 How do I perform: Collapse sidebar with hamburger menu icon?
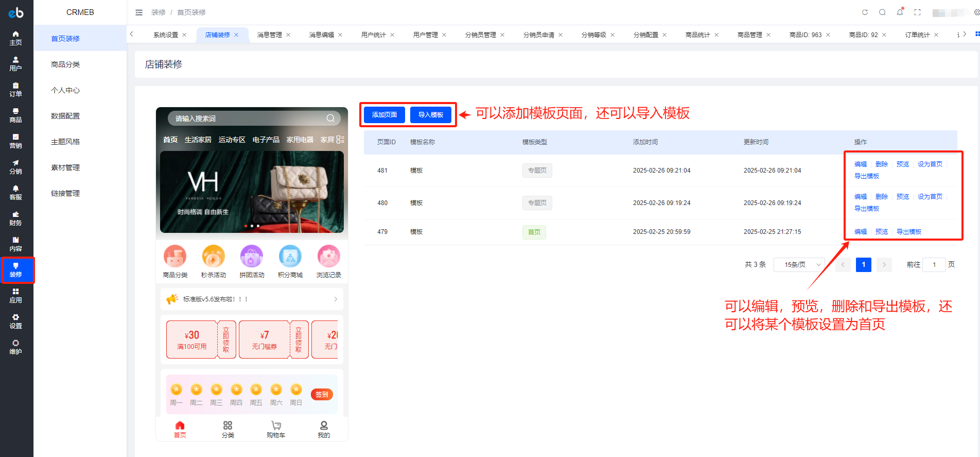tap(139, 12)
